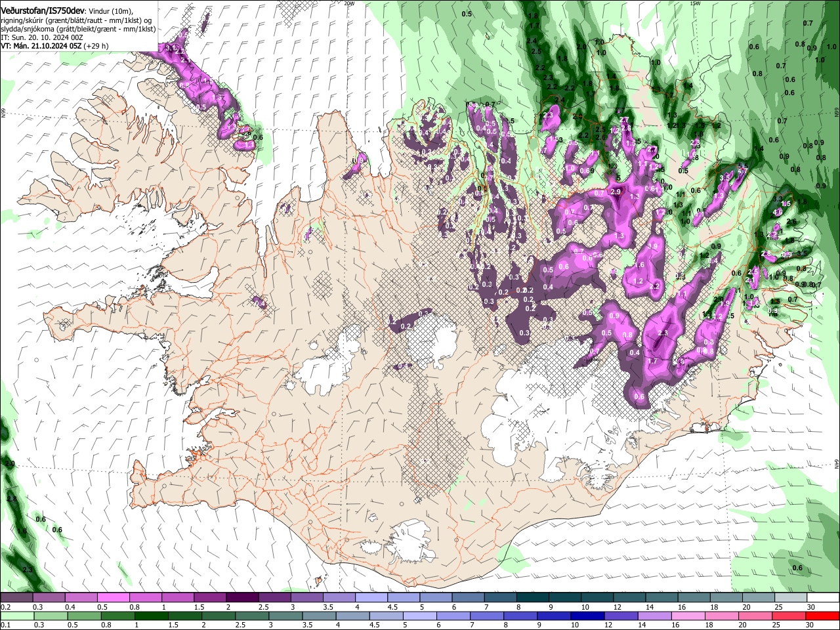Select the 7–8 blue-violet swatch, bottom scale
840x630 pixels.
tap(487, 616)
